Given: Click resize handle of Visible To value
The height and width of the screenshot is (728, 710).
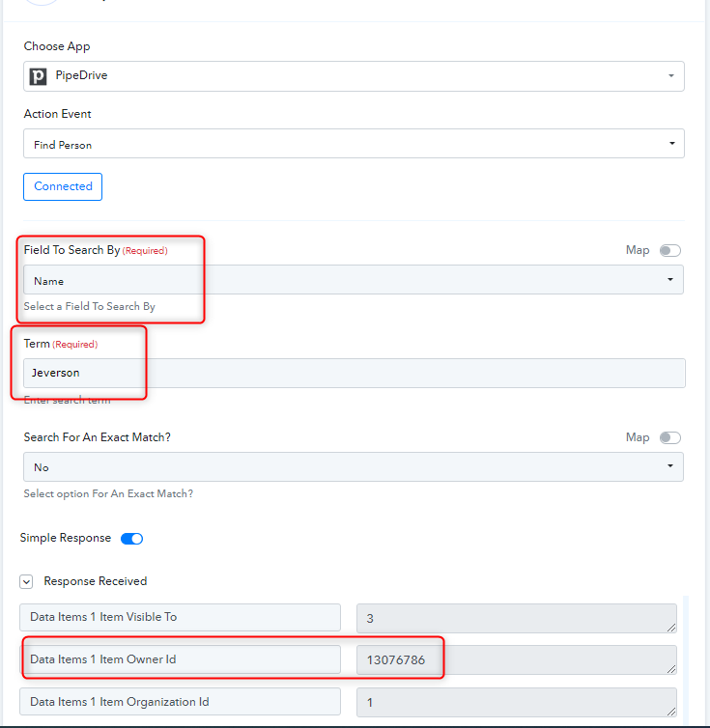Looking at the screenshot, I should (671, 628).
